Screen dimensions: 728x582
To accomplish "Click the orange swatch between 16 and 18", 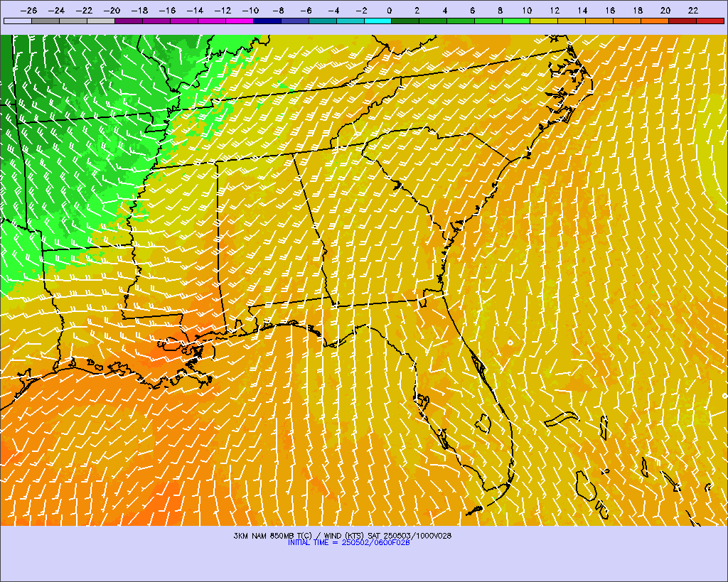I will pos(627,21).
